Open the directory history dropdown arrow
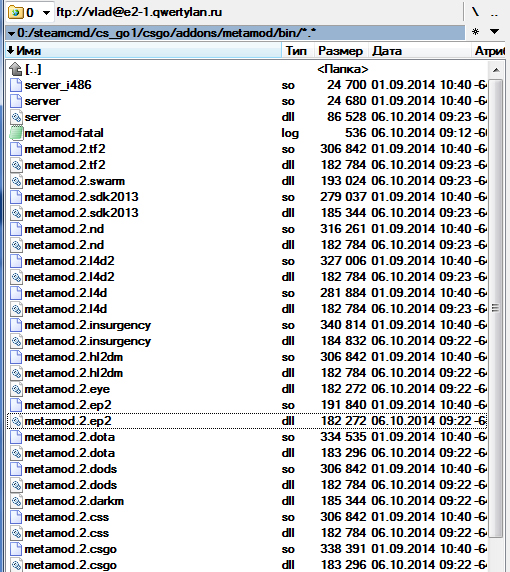 point(494,32)
